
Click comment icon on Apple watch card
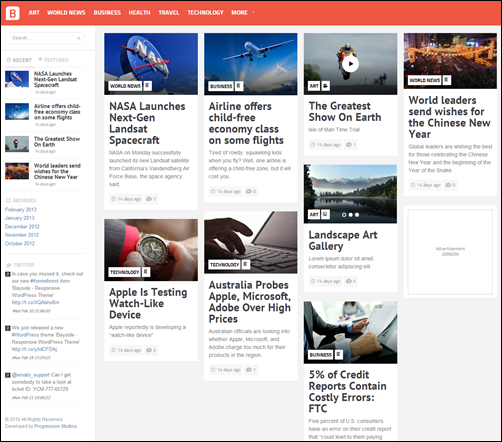[x=149, y=350]
